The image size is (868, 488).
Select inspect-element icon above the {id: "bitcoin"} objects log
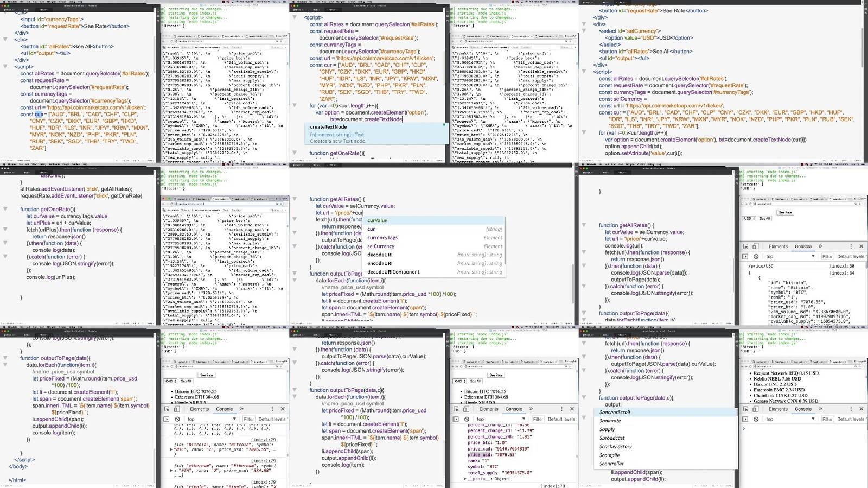click(x=167, y=409)
